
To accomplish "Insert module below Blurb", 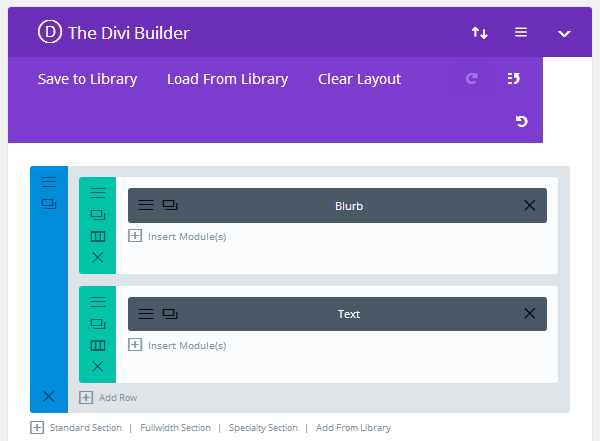I will tap(177, 236).
